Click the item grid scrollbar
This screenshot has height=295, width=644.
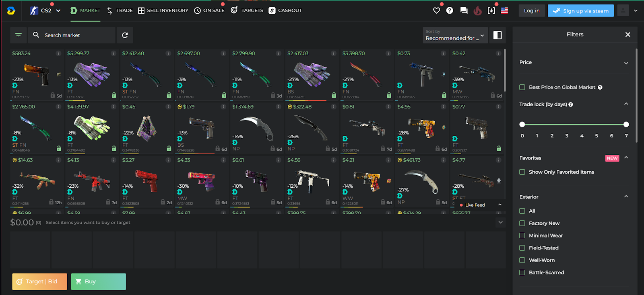click(x=505, y=70)
